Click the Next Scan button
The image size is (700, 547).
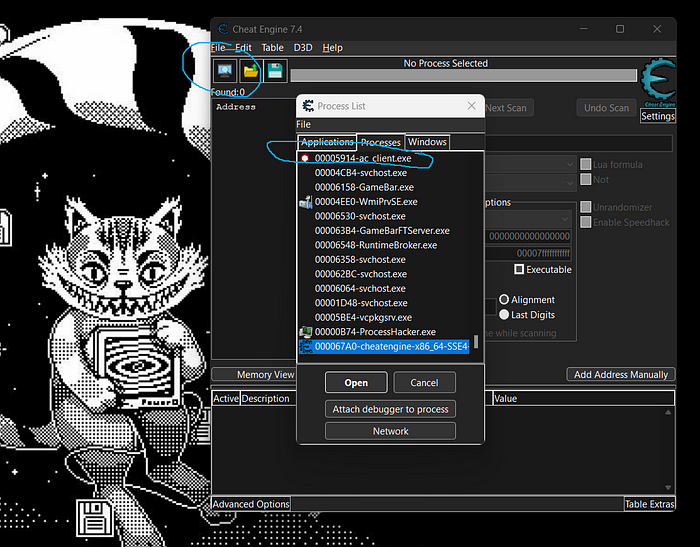[x=508, y=108]
